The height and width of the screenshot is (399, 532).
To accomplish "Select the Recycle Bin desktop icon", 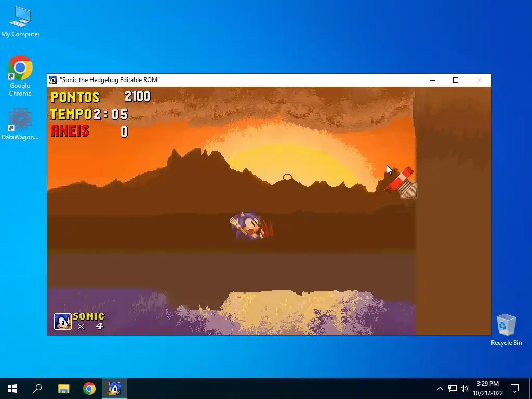I will [x=506, y=330].
